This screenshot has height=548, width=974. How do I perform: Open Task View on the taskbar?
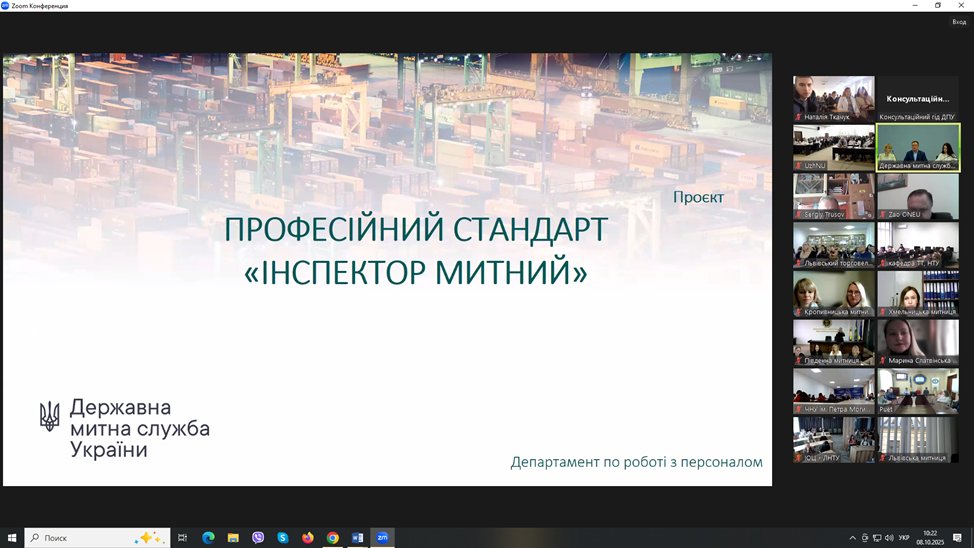tap(183, 537)
